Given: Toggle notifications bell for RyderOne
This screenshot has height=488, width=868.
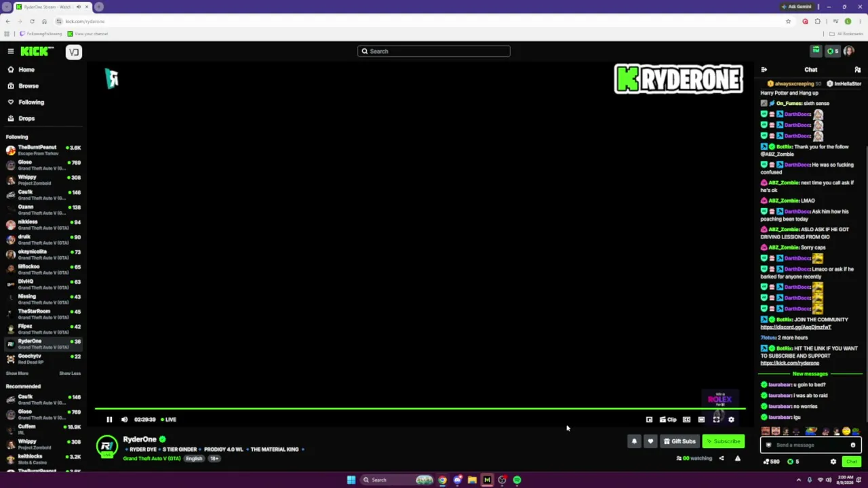Looking at the screenshot, I should [634, 441].
